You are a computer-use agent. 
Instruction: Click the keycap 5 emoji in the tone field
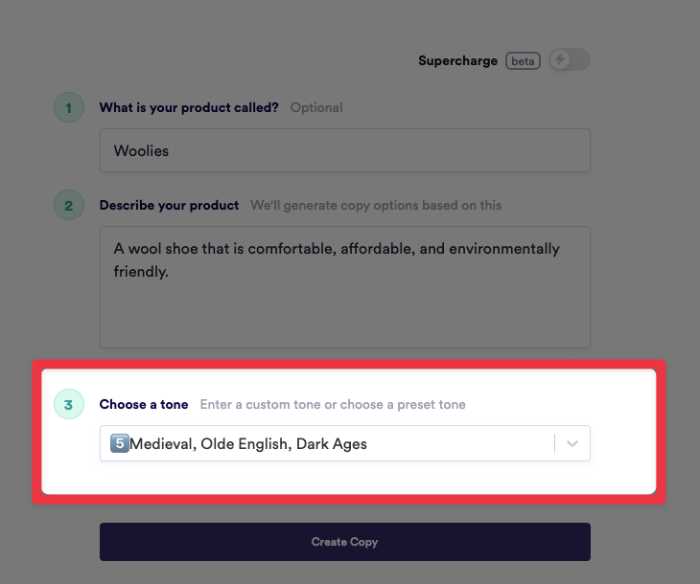(x=119, y=443)
